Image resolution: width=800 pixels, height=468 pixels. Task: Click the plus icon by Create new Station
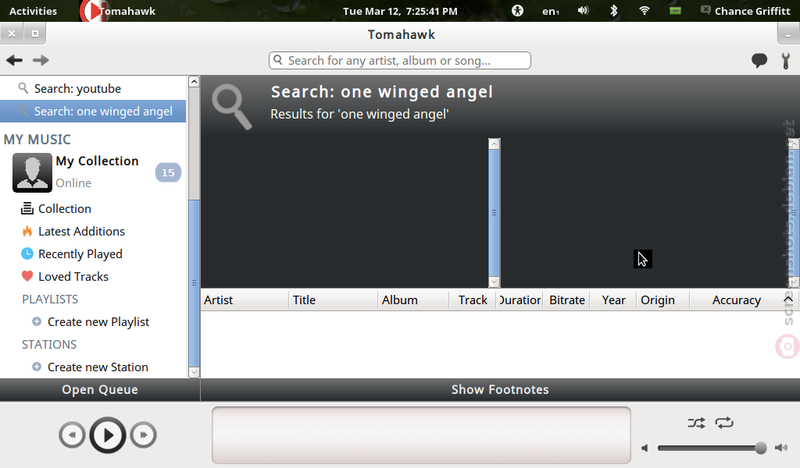37,366
